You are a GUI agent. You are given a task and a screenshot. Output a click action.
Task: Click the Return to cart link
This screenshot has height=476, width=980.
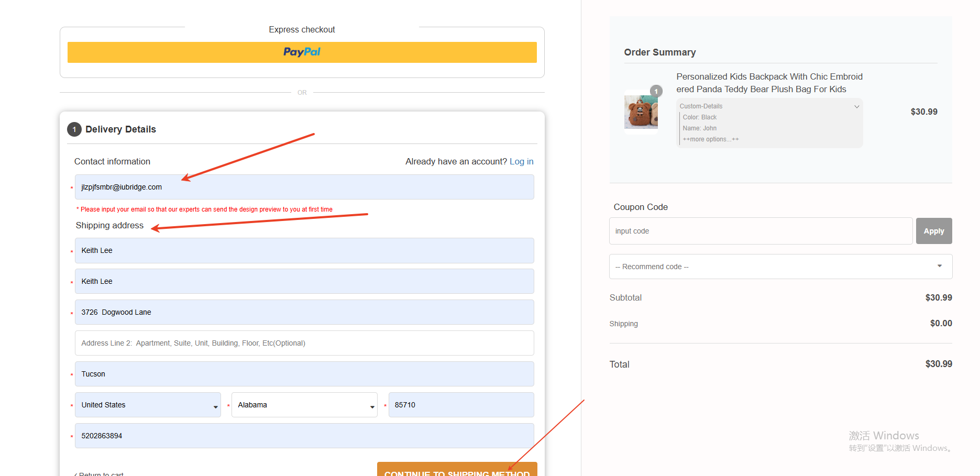pyautogui.click(x=101, y=473)
